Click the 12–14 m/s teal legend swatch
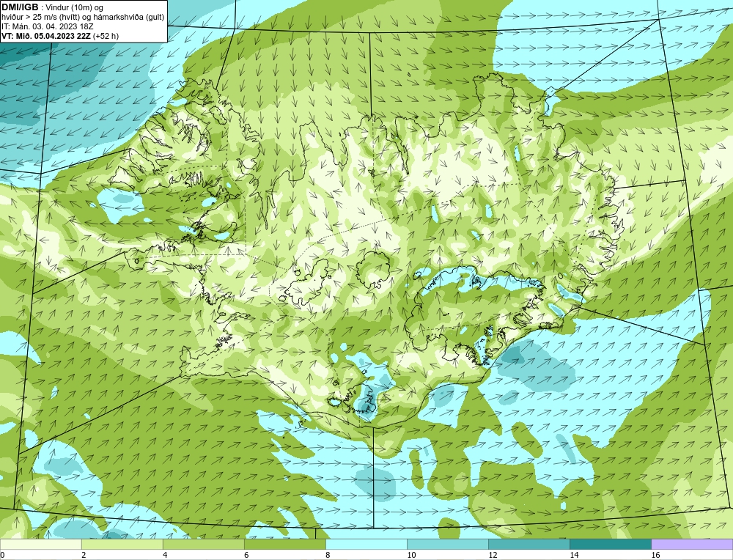 coord(529,544)
